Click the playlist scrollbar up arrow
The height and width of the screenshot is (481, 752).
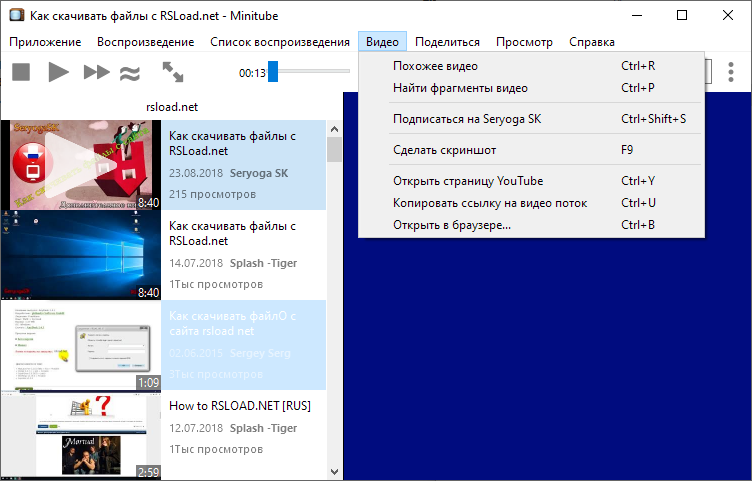(335, 129)
